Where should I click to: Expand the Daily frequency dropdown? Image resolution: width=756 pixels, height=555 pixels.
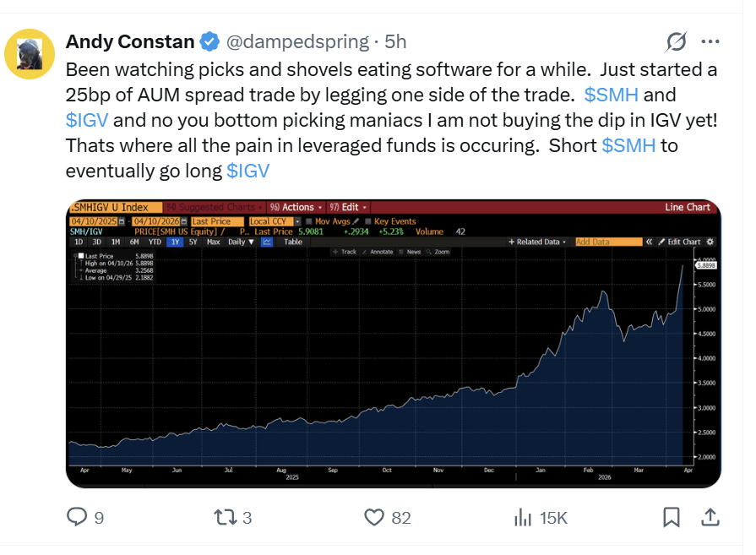tap(241, 242)
